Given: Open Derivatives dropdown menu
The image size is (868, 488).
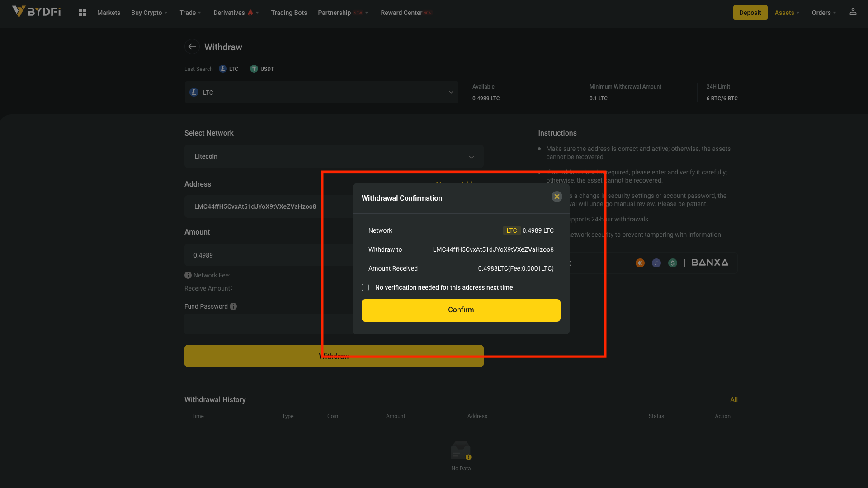Looking at the screenshot, I should pos(236,13).
